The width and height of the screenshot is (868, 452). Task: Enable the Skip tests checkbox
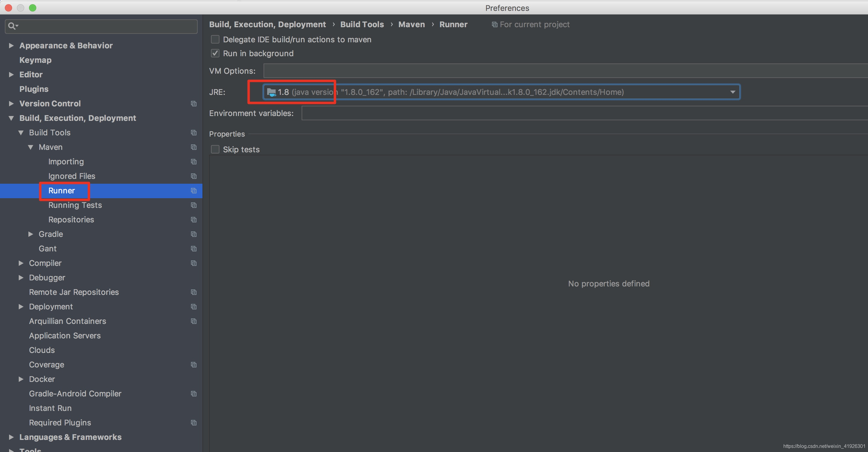[215, 149]
